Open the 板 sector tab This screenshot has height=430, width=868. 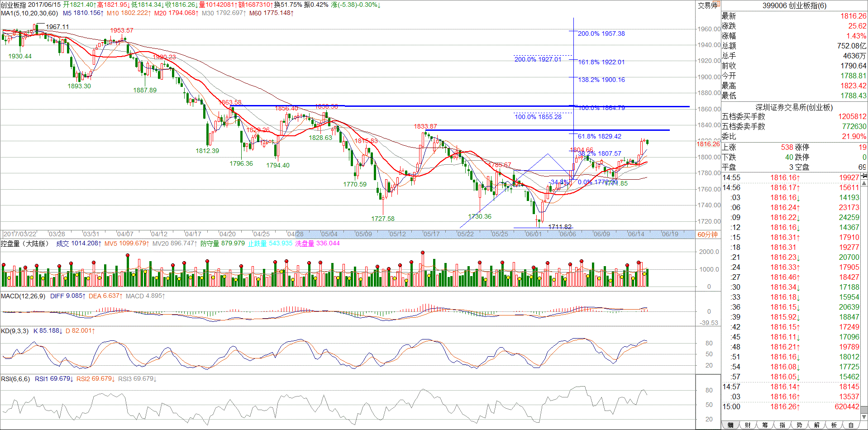pos(834,425)
